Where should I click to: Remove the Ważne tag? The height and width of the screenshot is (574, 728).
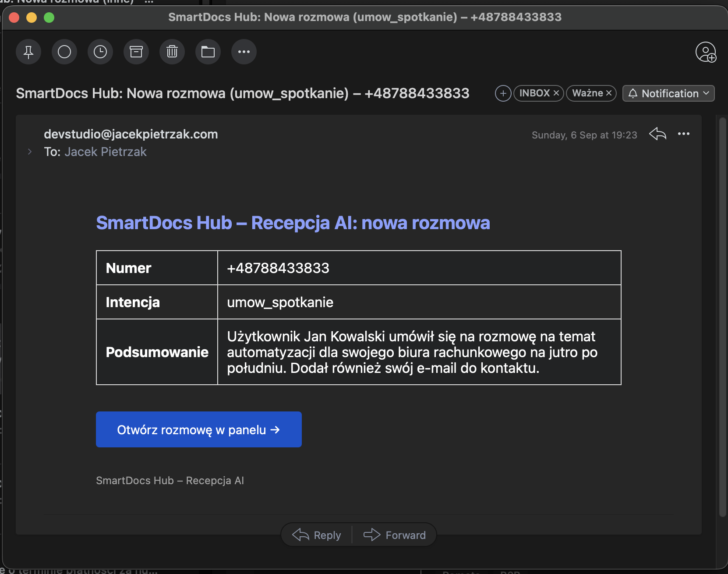pyautogui.click(x=609, y=93)
